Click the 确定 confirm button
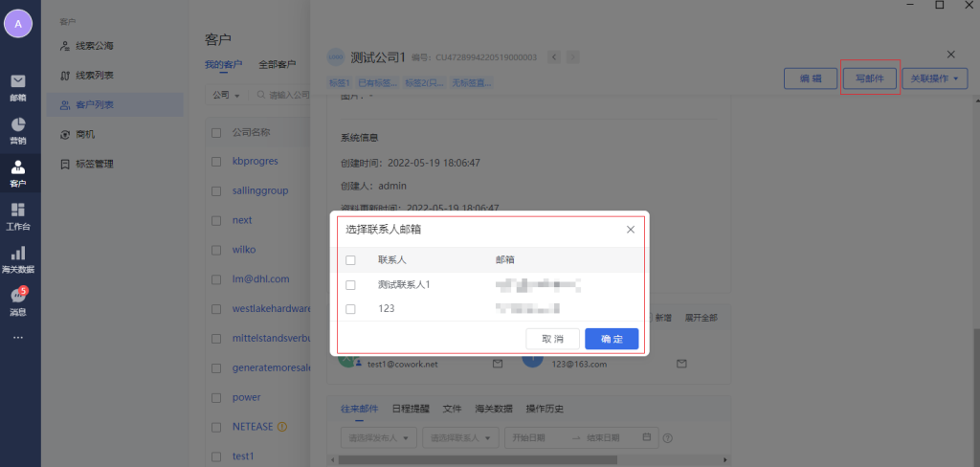Screen dimensions: 980x467 (612, 339)
